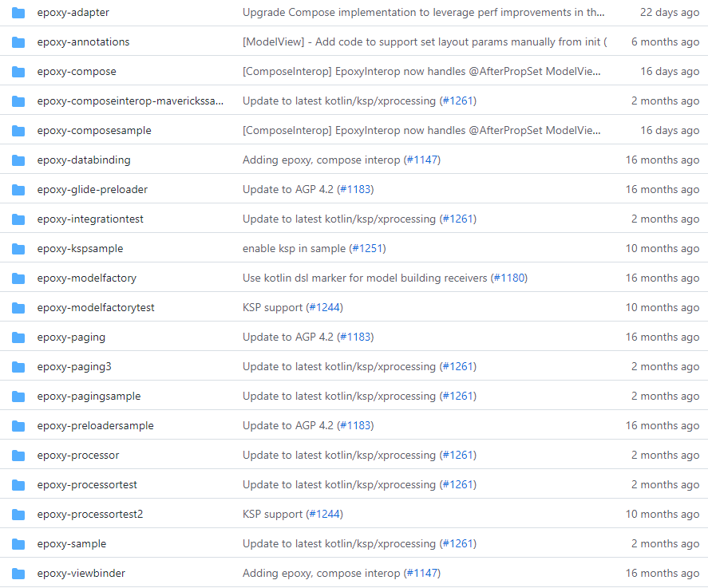
Task: Open the epoxy-paging3 folder
Action: pyautogui.click(x=74, y=367)
